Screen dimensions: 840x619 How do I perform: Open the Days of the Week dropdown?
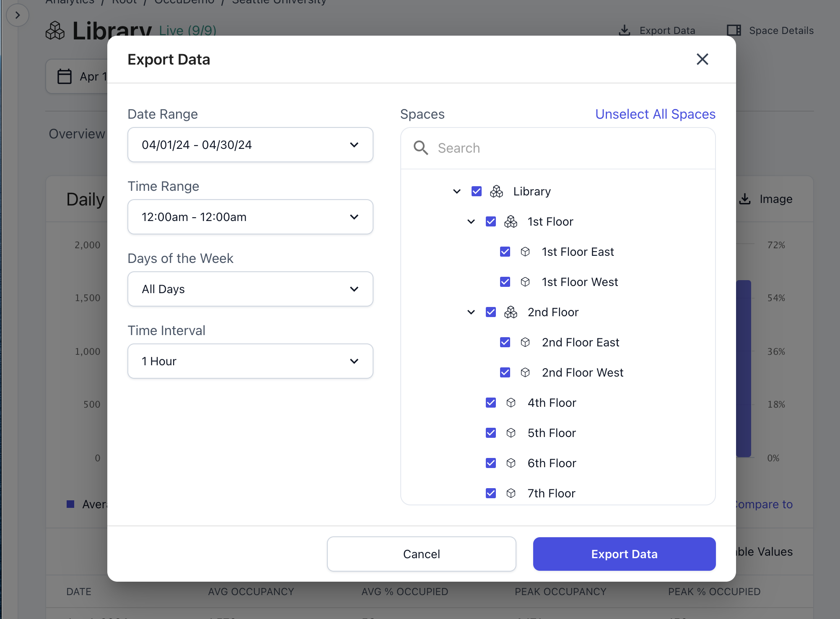(250, 289)
